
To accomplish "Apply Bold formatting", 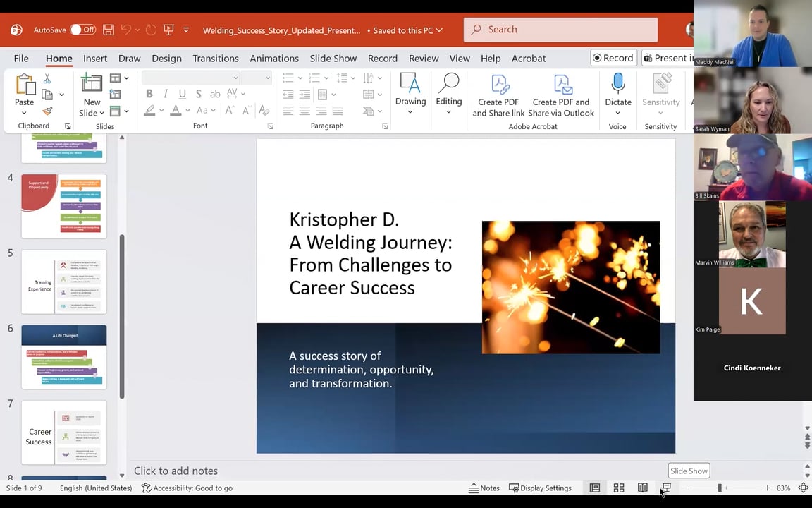I will [x=149, y=94].
